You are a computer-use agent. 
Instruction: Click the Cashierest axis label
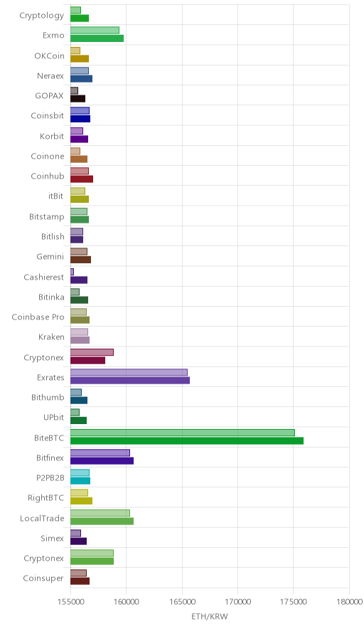[x=43, y=277]
